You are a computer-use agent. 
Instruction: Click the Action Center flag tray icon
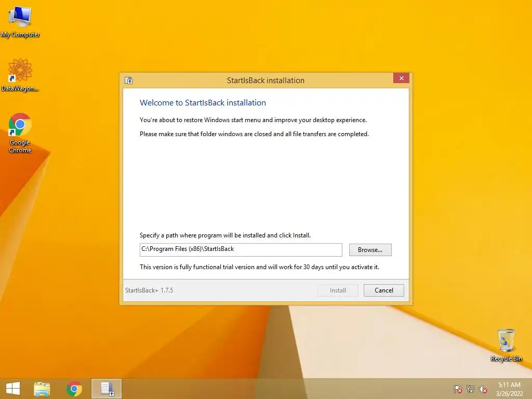click(x=458, y=389)
